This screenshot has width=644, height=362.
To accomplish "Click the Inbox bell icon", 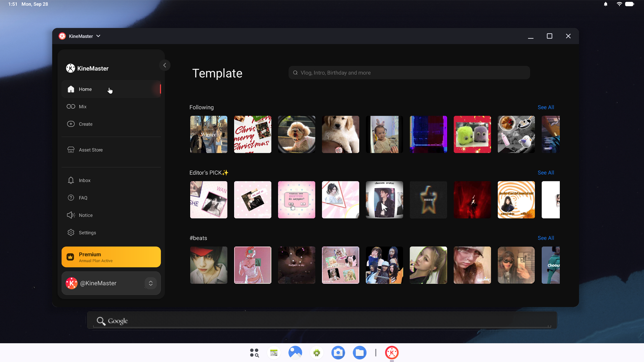I will pyautogui.click(x=71, y=180).
